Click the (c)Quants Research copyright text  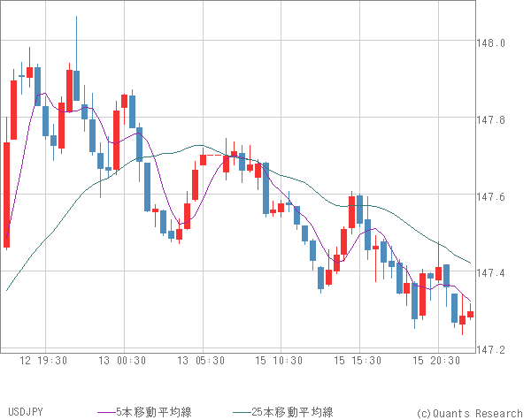click(x=469, y=413)
